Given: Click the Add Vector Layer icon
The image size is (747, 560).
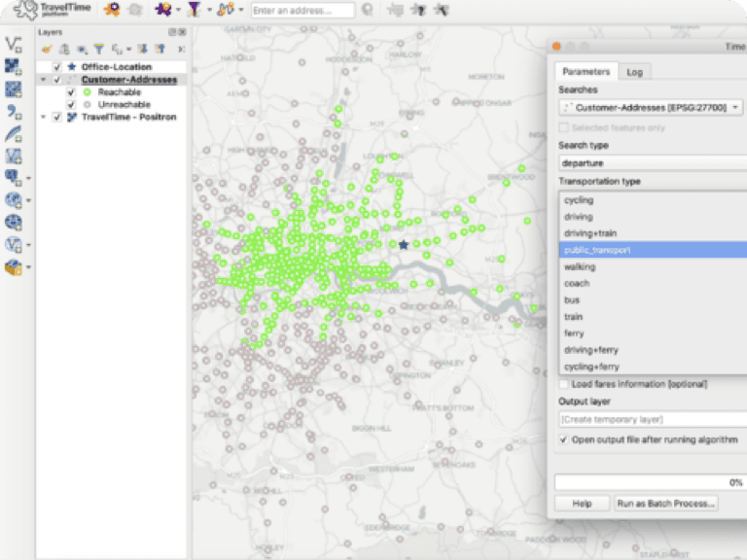Looking at the screenshot, I should (14, 44).
